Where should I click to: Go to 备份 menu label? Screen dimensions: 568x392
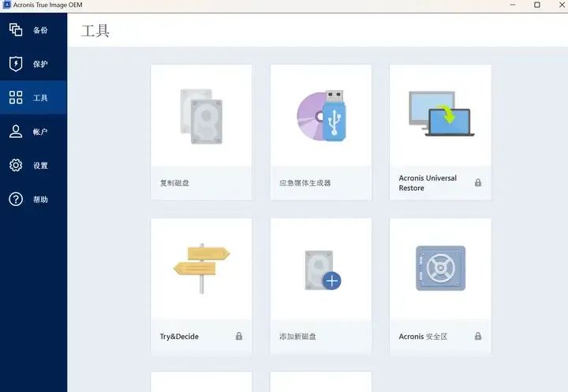click(40, 30)
